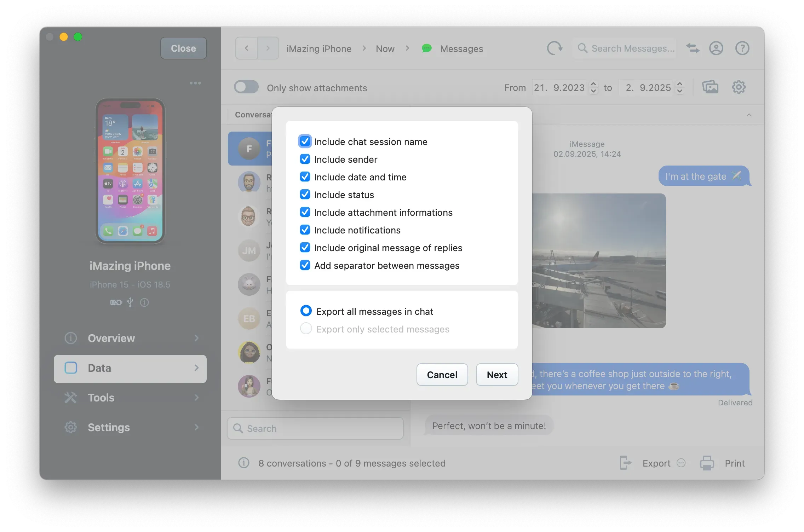The height and width of the screenshot is (532, 804).
Task: Disable Include notifications option
Action: pyautogui.click(x=305, y=230)
